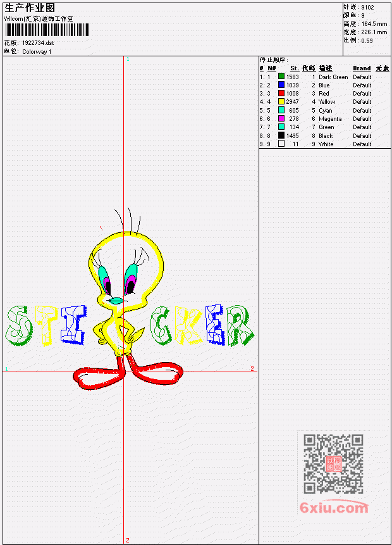Click the 'Black' color name

326,136
